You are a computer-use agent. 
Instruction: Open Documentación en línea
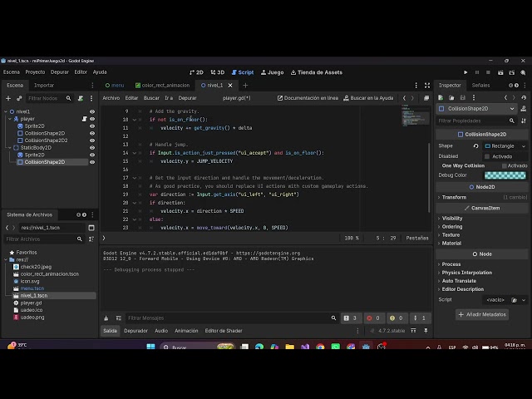point(308,98)
